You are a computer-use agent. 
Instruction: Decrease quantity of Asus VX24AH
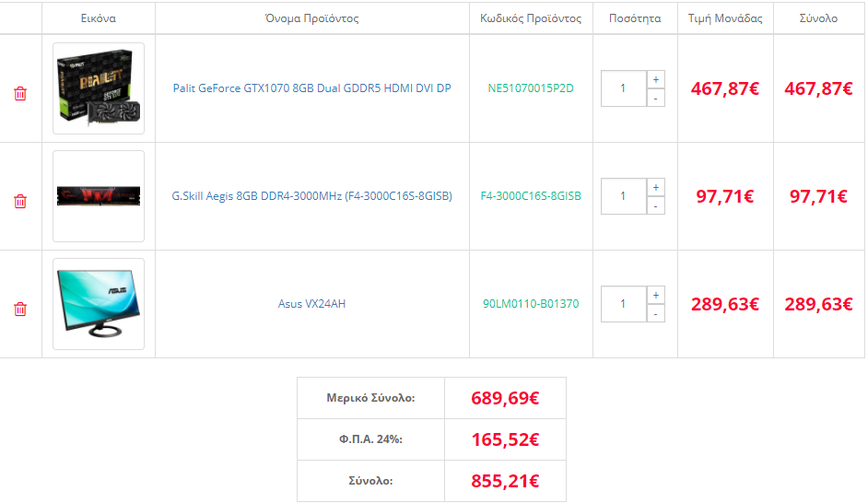click(x=656, y=313)
